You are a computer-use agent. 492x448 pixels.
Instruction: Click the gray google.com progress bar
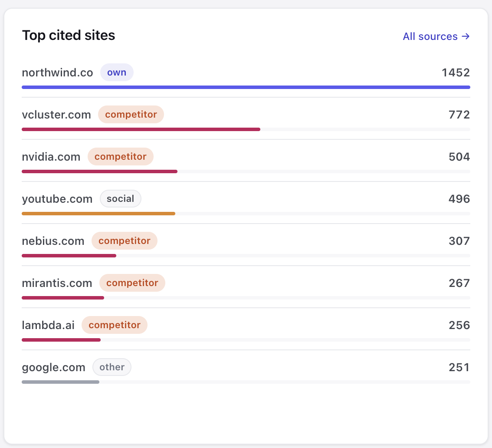pyautogui.click(x=61, y=382)
